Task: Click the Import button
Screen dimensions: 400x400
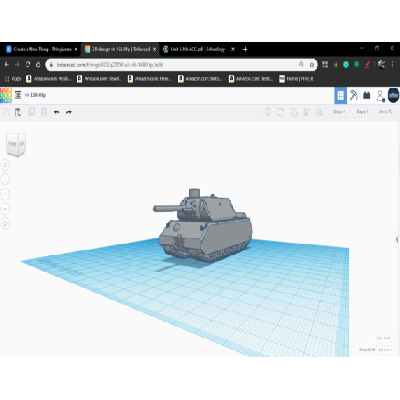Action: [339, 112]
